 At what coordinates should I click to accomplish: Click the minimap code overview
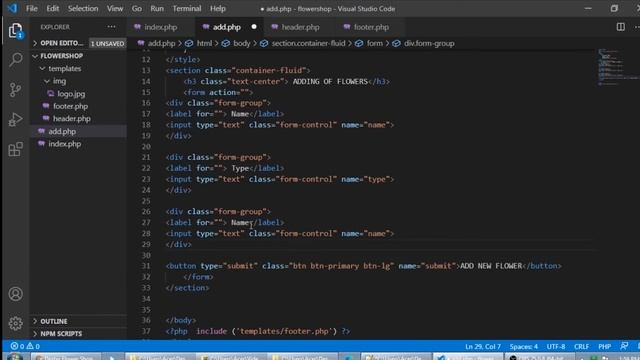click(x=617, y=67)
